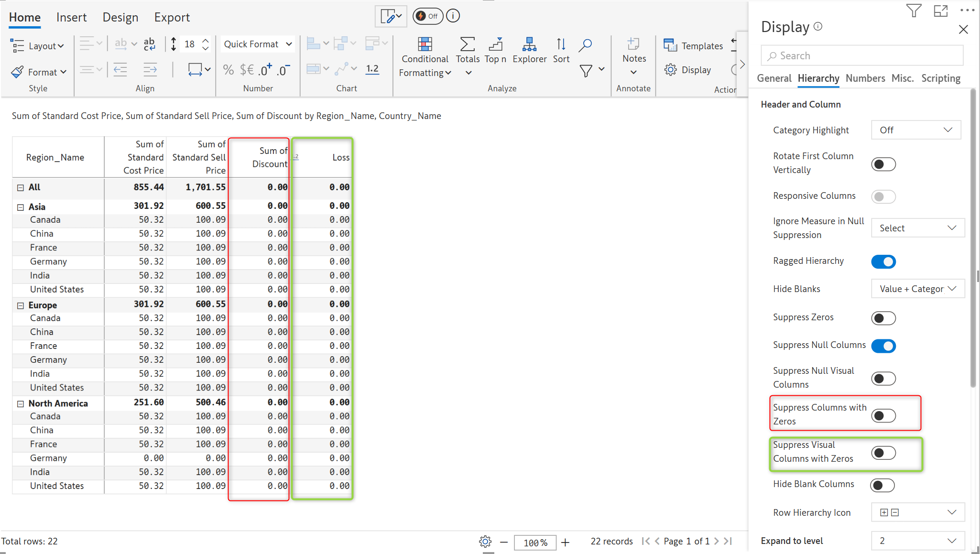
Task: Click the Display panel search field
Action: 861,56
